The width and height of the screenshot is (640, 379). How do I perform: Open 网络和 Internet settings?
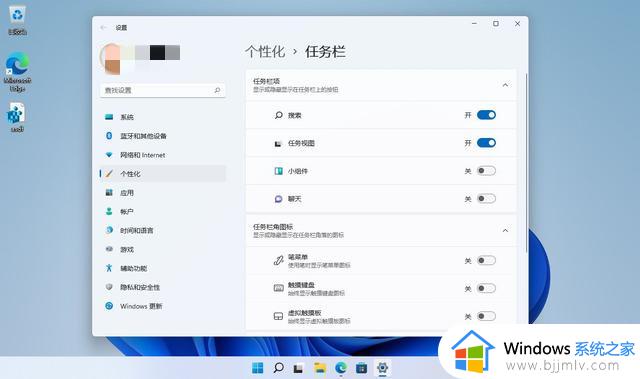163,155
